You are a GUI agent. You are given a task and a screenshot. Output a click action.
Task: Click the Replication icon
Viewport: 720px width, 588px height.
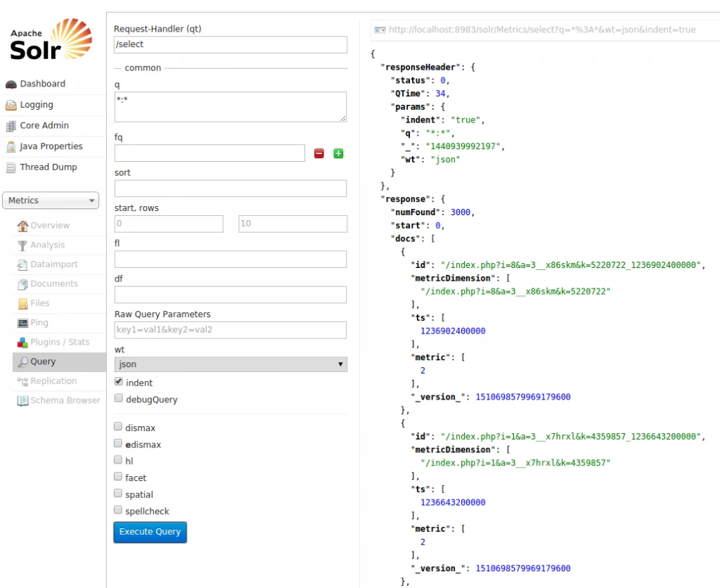click(22, 381)
